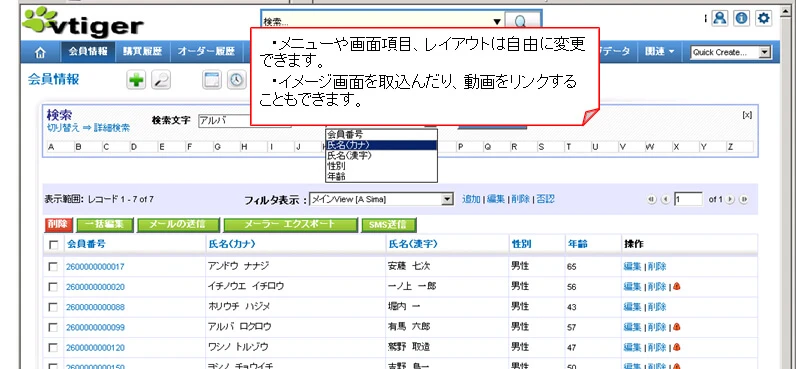Open the calendar icon in the toolbar

[x=211, y=80]
